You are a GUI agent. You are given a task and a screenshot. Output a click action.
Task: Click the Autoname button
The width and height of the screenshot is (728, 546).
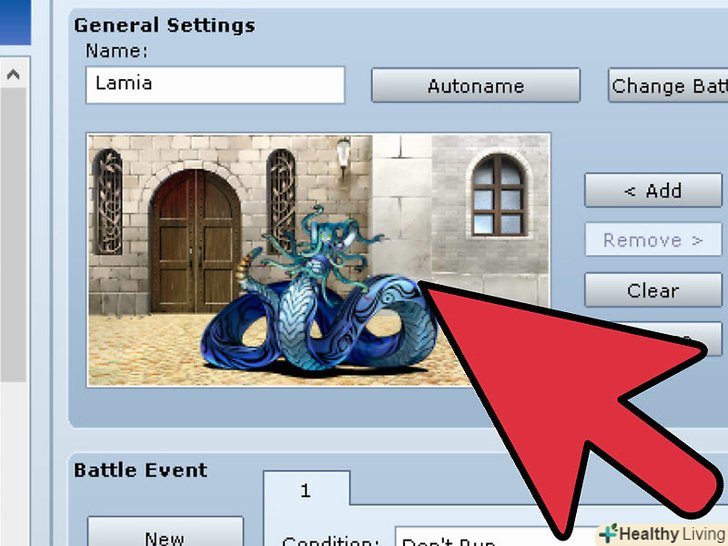[x=475, y=85]
